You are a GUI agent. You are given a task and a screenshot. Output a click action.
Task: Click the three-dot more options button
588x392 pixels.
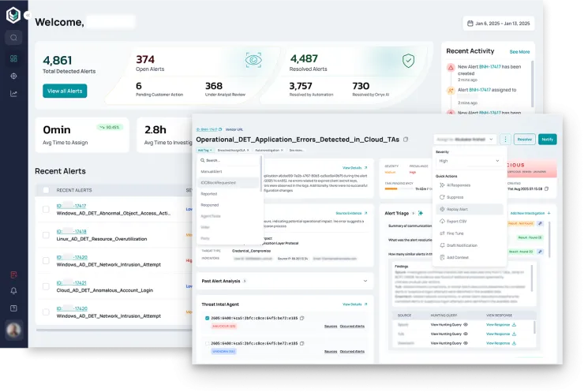505,139
